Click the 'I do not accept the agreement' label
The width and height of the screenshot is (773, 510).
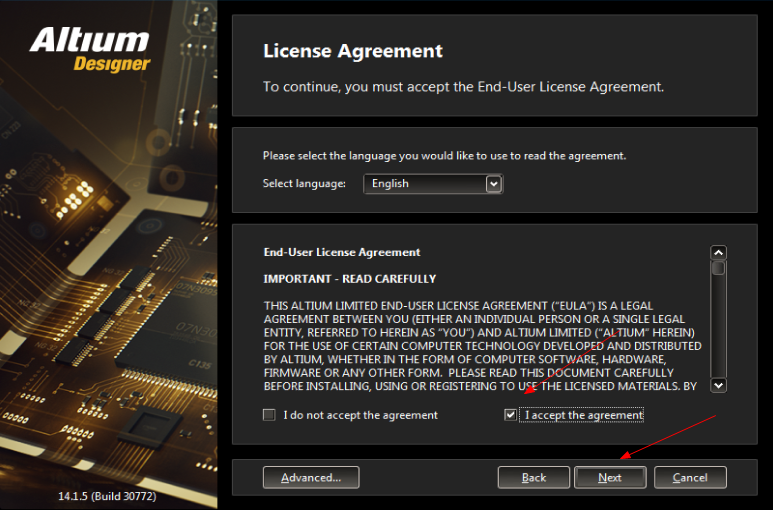pos(360,415)
